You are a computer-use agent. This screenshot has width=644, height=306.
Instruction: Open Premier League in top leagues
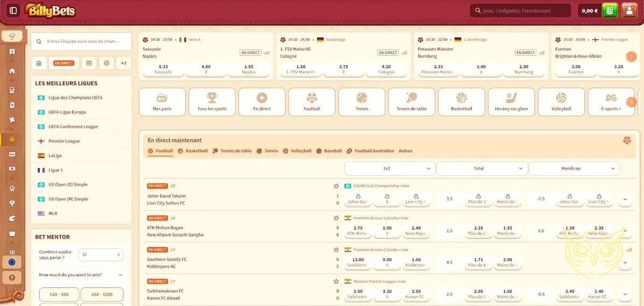[x=64, y=141]
